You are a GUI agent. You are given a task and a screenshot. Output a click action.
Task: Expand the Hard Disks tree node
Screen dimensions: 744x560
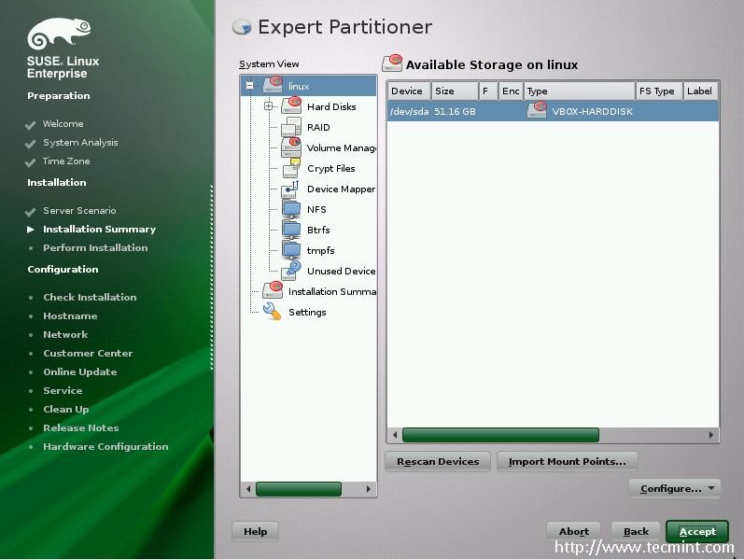click(269, 105)
